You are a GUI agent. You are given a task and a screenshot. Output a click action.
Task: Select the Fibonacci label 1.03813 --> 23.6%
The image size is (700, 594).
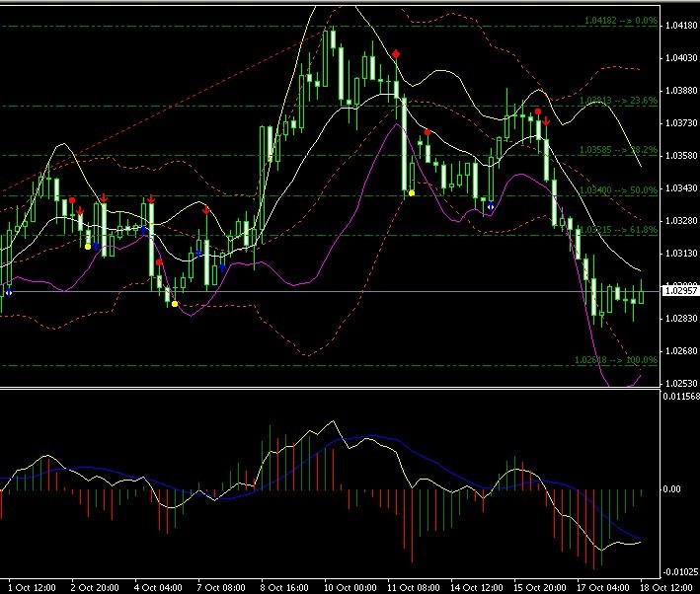(x=618, y=101)
